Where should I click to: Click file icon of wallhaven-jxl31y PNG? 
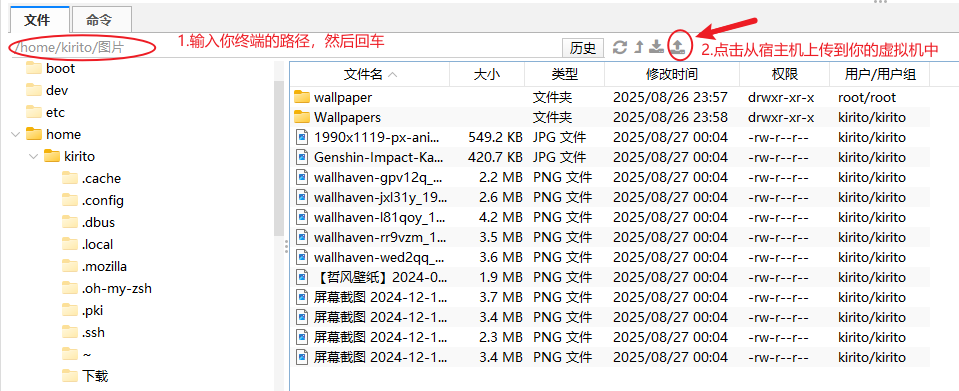tap(302, 197)
